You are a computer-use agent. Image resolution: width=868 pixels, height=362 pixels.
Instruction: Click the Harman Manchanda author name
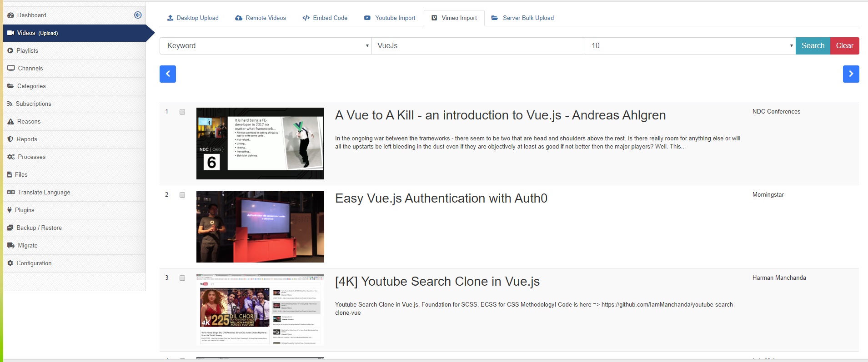click(x=779, y=278)
